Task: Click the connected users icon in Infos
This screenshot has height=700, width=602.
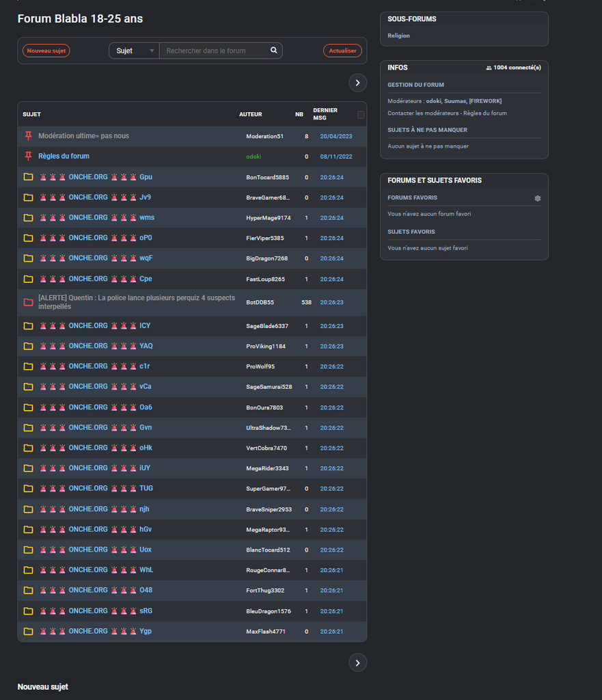Action: [489, 68]
